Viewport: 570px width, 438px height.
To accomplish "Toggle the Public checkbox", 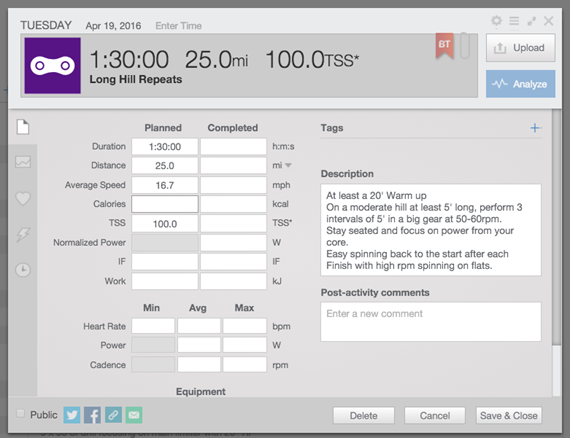I will click(20, 414).
